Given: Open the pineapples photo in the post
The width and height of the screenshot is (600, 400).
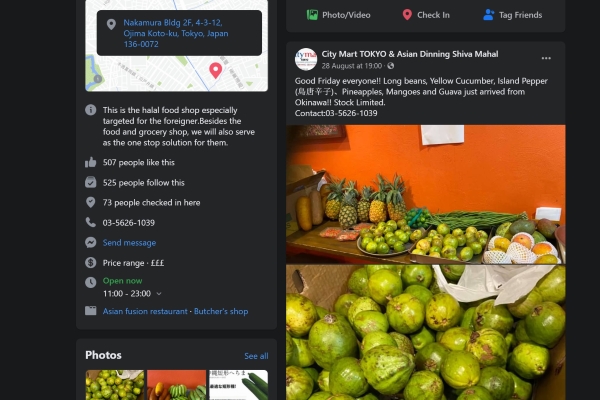Looking at the screenshot, I should point(426,194).
